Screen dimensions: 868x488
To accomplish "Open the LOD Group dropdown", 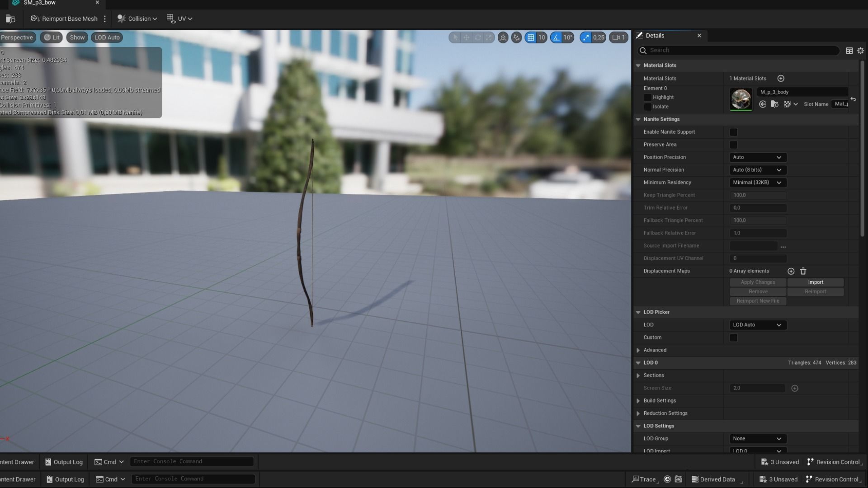I will click(758, 439).
